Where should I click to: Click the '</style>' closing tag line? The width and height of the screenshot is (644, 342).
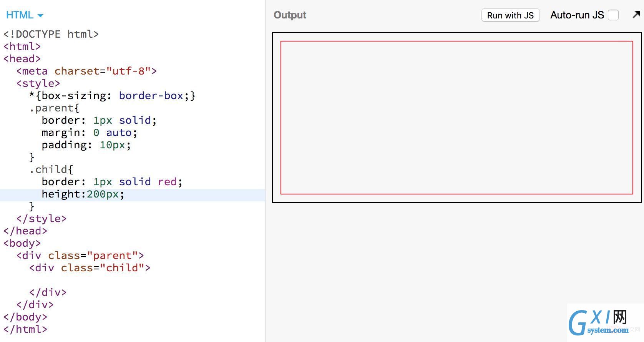(x=41, y=219)
